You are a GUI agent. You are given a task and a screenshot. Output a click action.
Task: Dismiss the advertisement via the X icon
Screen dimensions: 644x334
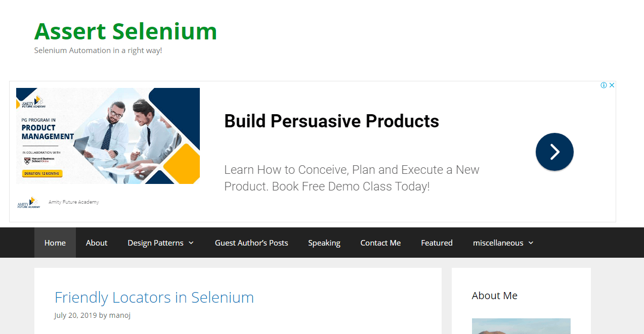612,85
